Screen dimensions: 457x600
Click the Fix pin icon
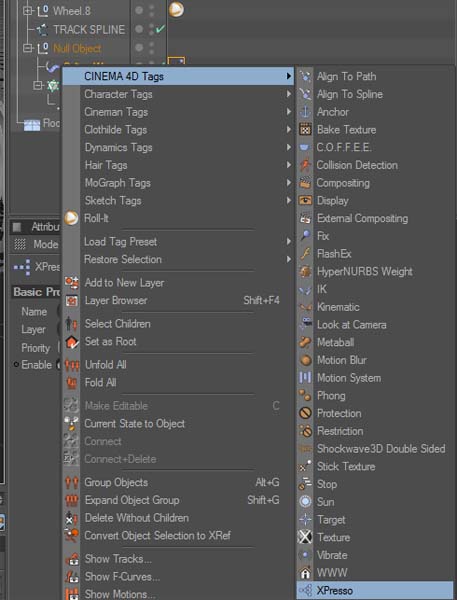point(305,236)
